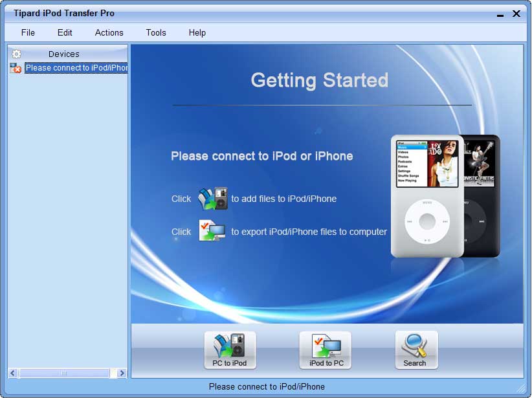This screenshot has width=532, height=398.
Task: Click the export files to computer icon
Action: click(x=212, y=231)
